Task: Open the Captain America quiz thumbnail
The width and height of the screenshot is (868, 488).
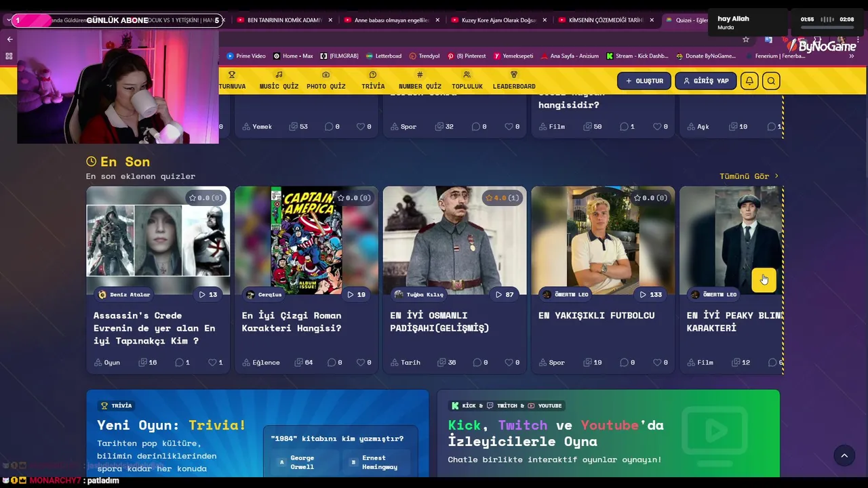Action: [x=307, y=241]
